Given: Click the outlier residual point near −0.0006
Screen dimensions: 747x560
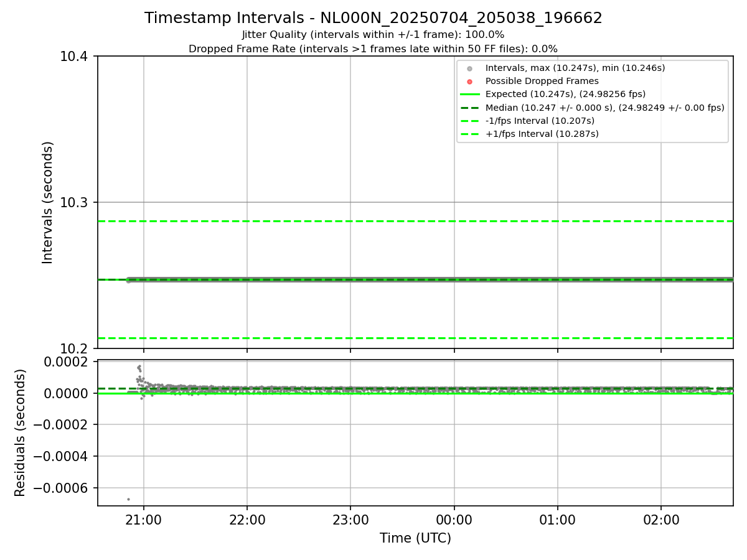Looking at the screenshot, I should [x=128, y=499].
